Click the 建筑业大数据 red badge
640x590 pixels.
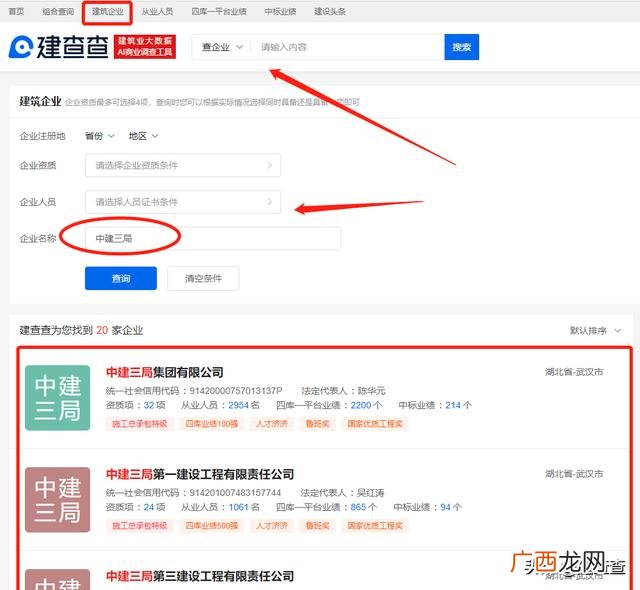[145, 47]
